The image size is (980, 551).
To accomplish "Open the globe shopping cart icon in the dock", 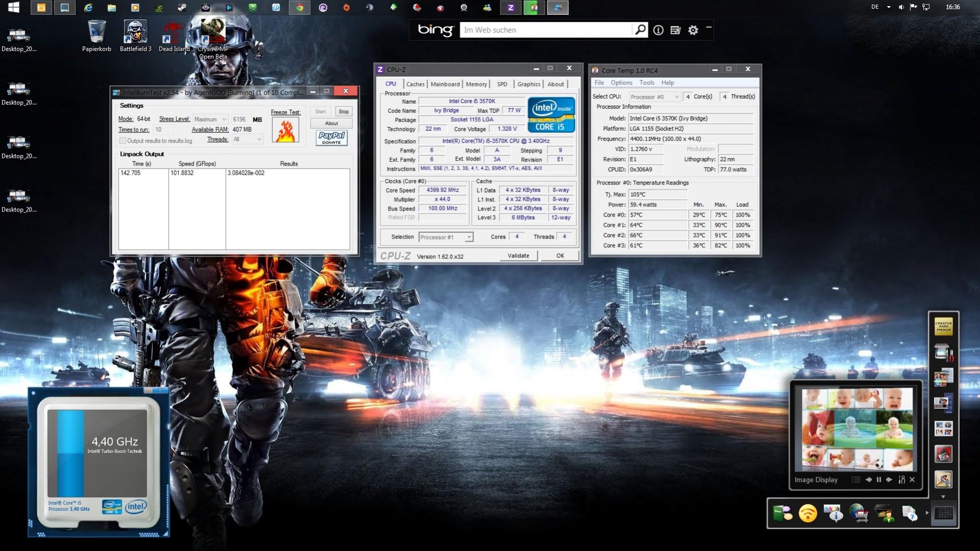I will coord(858,513).
